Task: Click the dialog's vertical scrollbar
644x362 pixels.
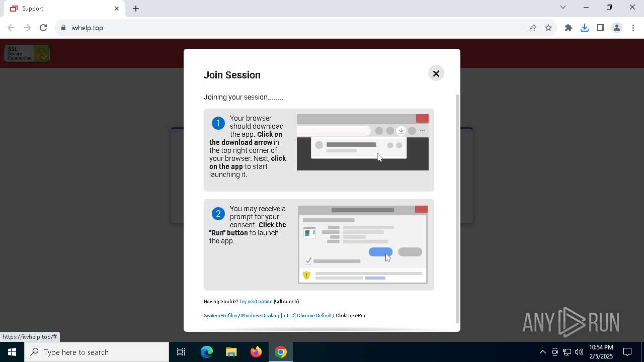Action: [457, 209]
